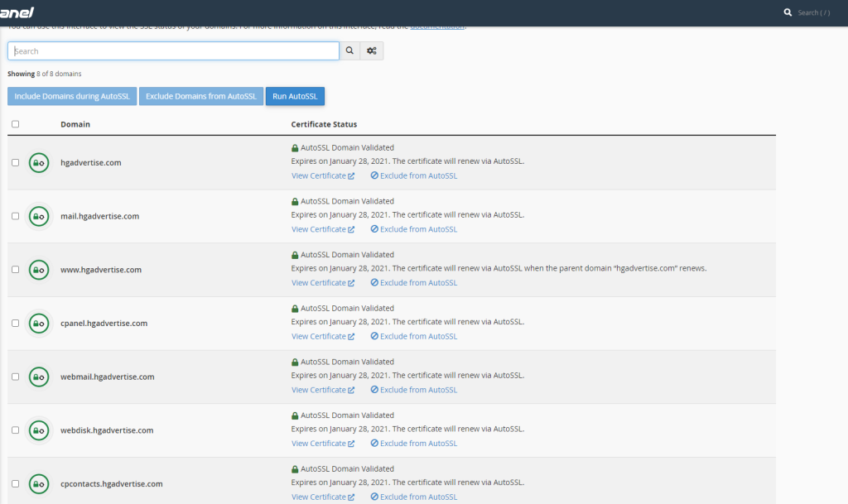Click the cPanel logo in the header
Image resolution: width=848 pixels, height=504 pixels.
coord(17,12)
